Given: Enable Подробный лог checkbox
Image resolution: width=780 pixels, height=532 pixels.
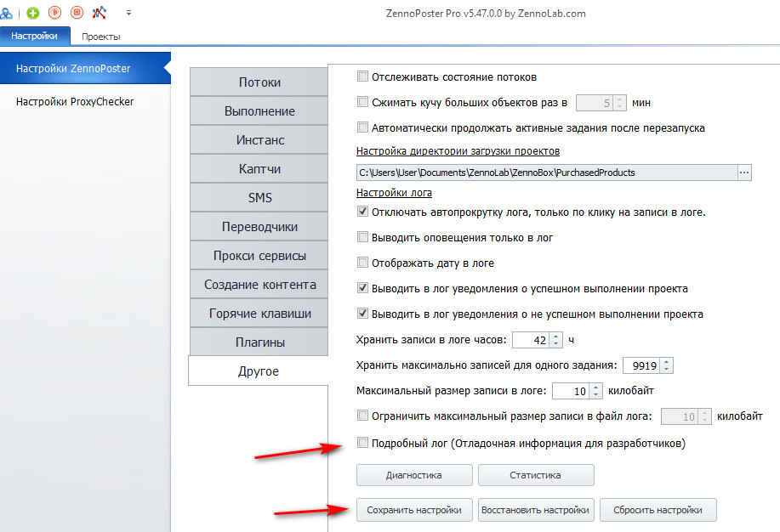Looking at the screenshot, I should [362, 443].
